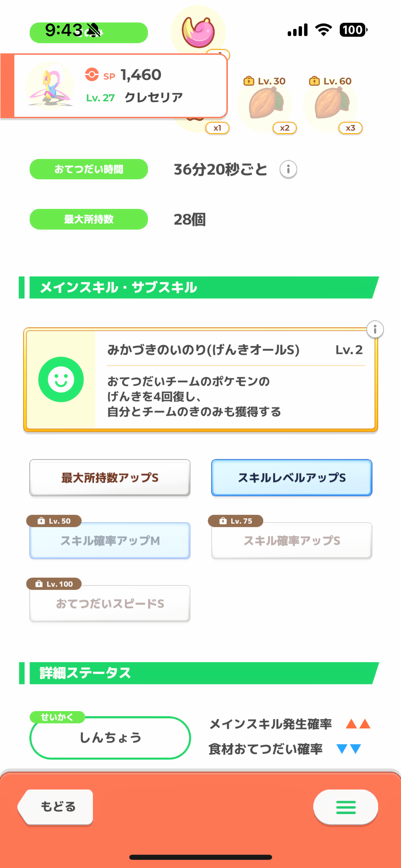Tap info icon on main skill card
This screenshot has width=401, height=868.
[375, 329]
